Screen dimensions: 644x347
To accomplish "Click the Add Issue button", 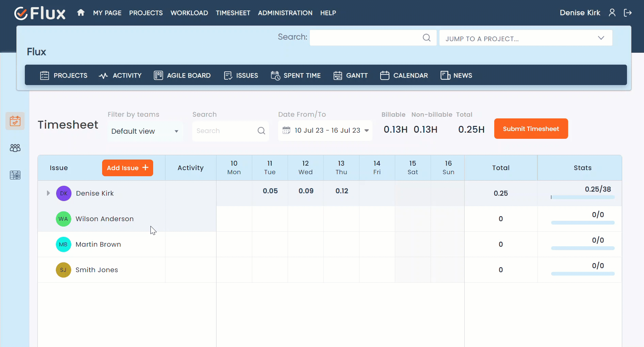I will [x=127, y=168].
